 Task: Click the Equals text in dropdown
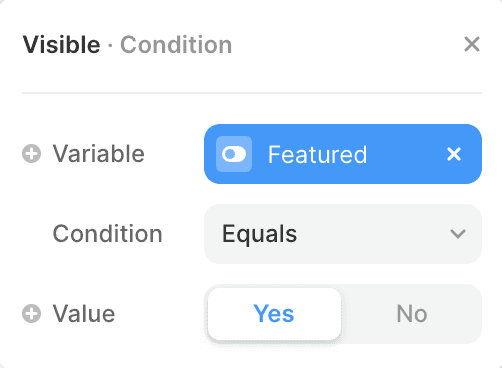(259, 234)
